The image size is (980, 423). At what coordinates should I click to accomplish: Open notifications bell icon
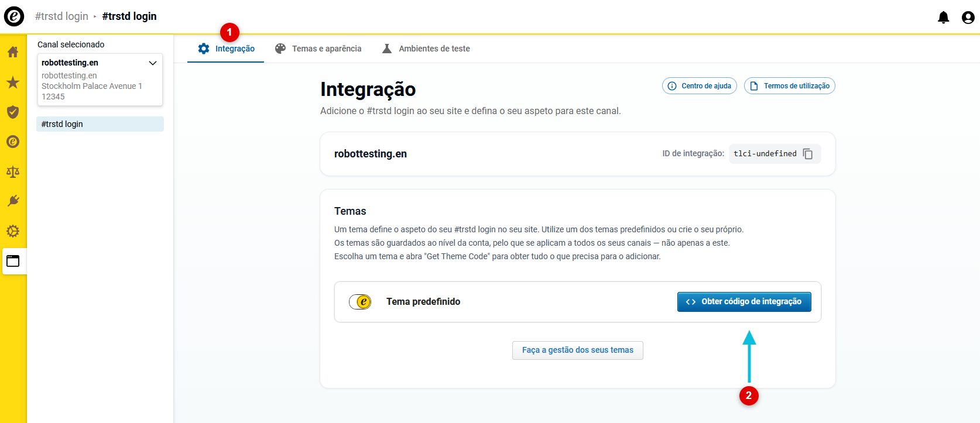(x=943, y=17)
